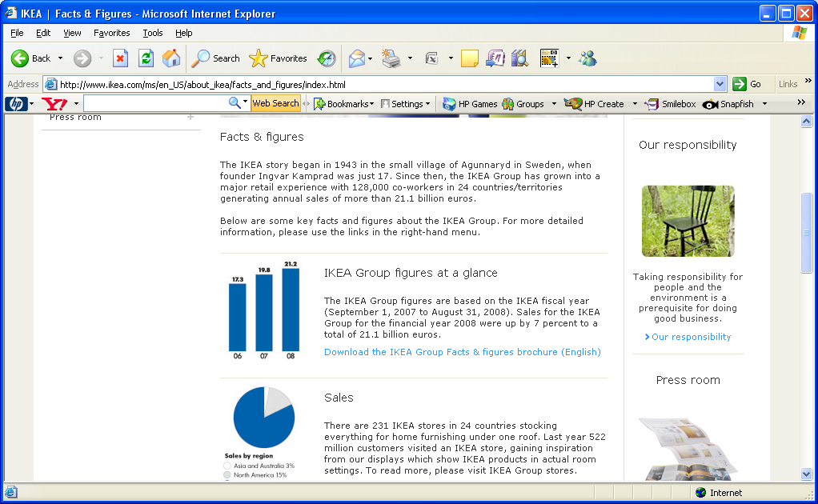The image size is (818, 504).
Task: Click the Refresh page icon
Action: click(x=146, y=58)
